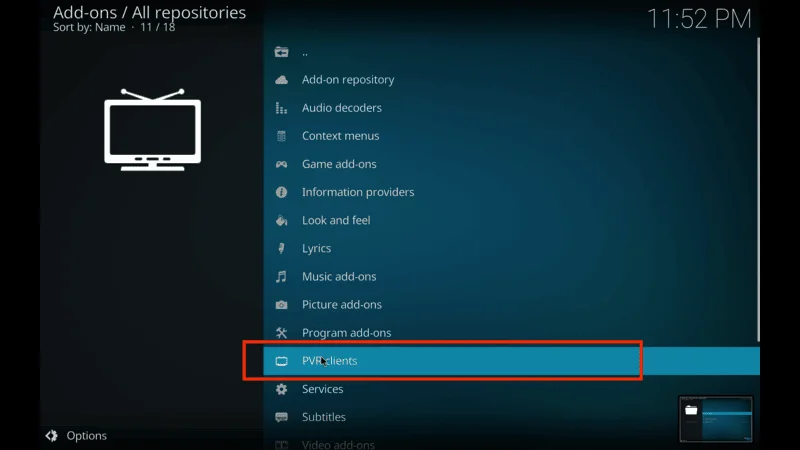Click the Music add-ons note icon
The width and height of the screenshot is (800, 450).
coord(281,276)
